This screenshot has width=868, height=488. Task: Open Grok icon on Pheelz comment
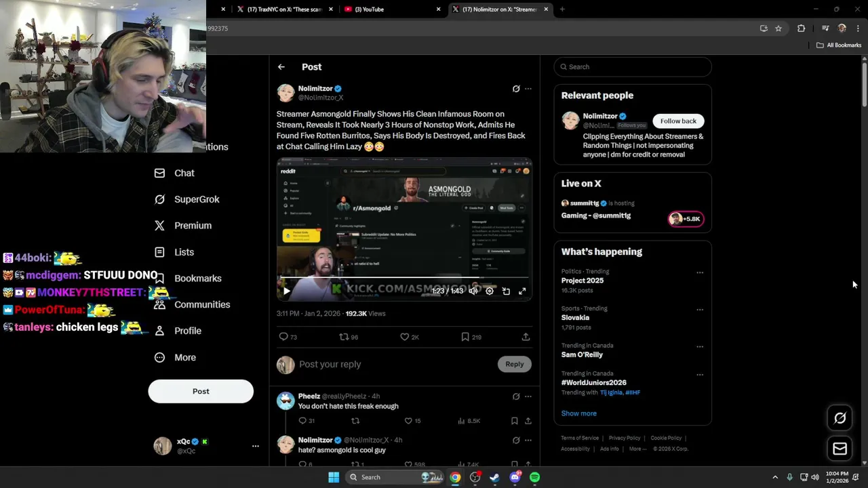point(516,396)
